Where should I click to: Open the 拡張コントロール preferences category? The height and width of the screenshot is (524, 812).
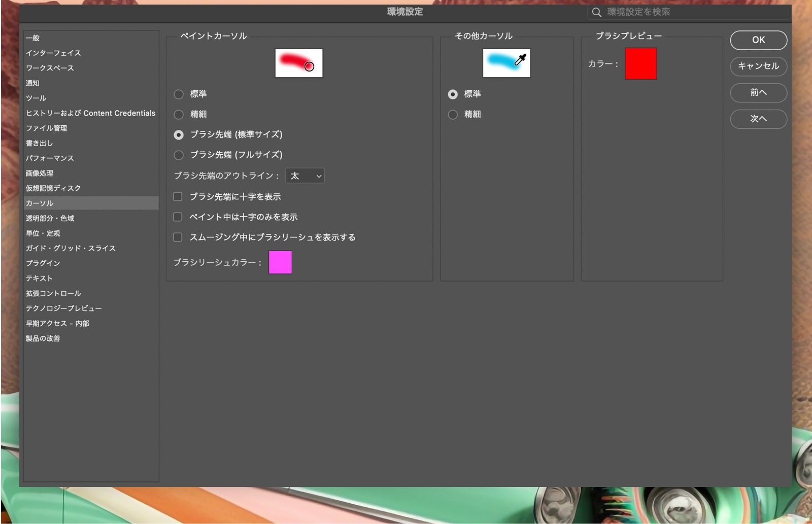(91, 294)
